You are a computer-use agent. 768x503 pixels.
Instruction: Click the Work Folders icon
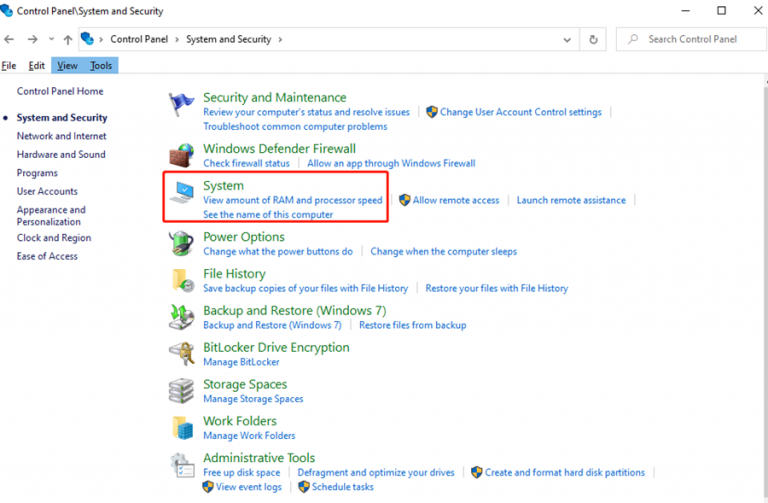(182, 427)
